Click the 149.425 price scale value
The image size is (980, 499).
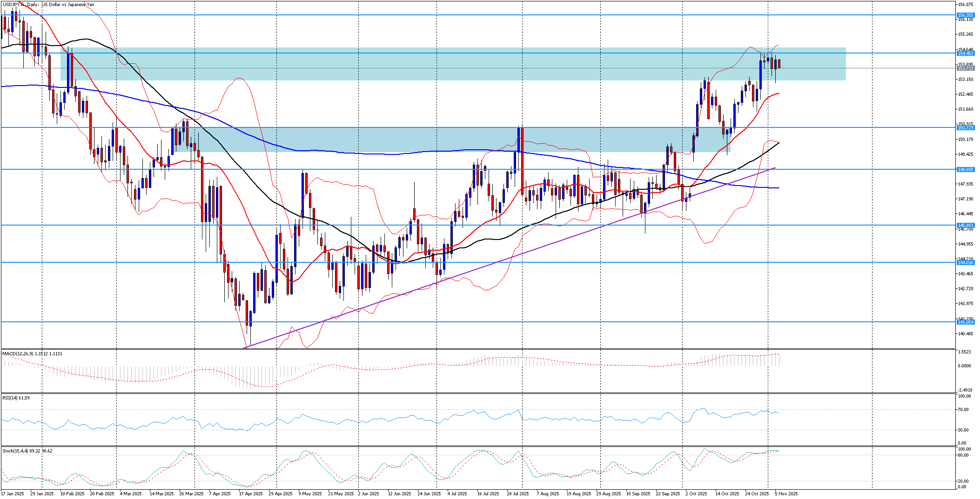[x=966, y=154]
